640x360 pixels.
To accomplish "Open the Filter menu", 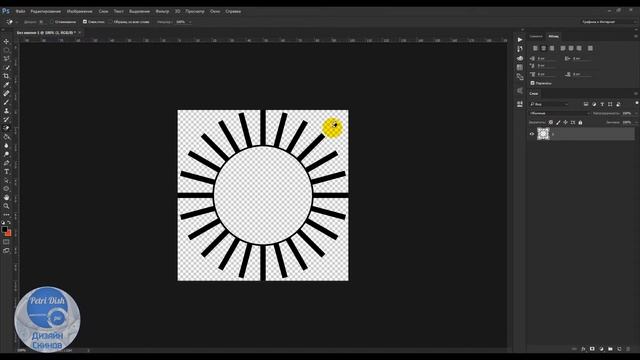I will click(x=162, y=11).
